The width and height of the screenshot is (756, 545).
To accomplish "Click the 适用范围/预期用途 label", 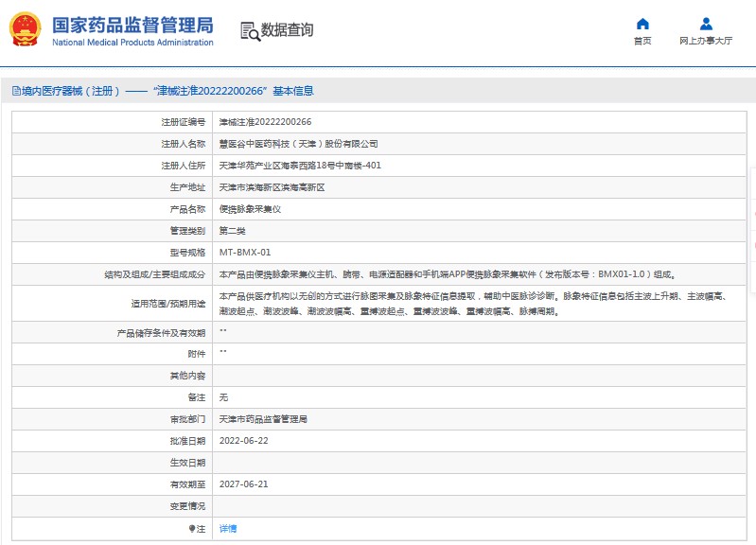I will pos(168,304).
